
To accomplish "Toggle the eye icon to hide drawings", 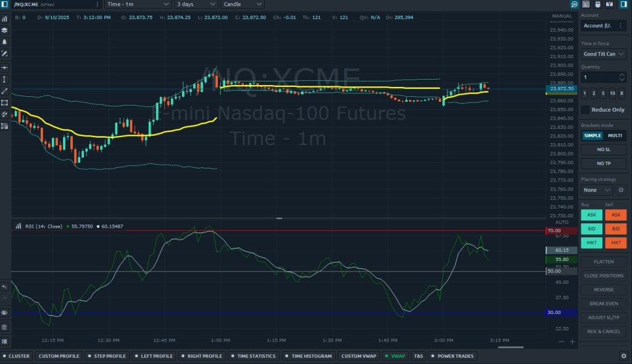I will click(5, 312).
